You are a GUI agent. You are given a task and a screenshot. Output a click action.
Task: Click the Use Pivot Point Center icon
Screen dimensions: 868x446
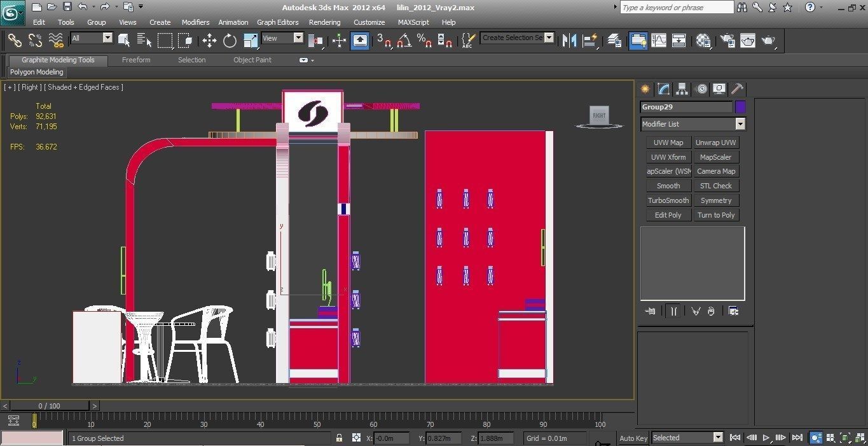(x=316, y=41)
